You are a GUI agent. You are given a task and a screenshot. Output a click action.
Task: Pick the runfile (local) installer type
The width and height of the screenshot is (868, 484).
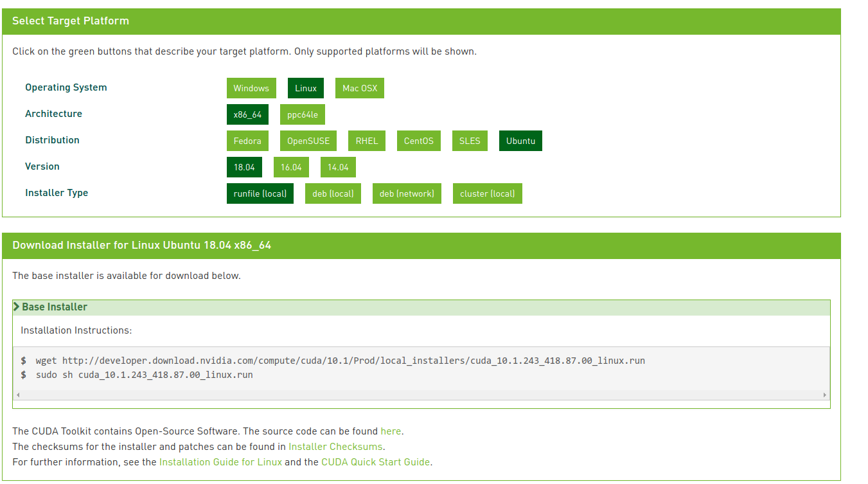[260, 193]
